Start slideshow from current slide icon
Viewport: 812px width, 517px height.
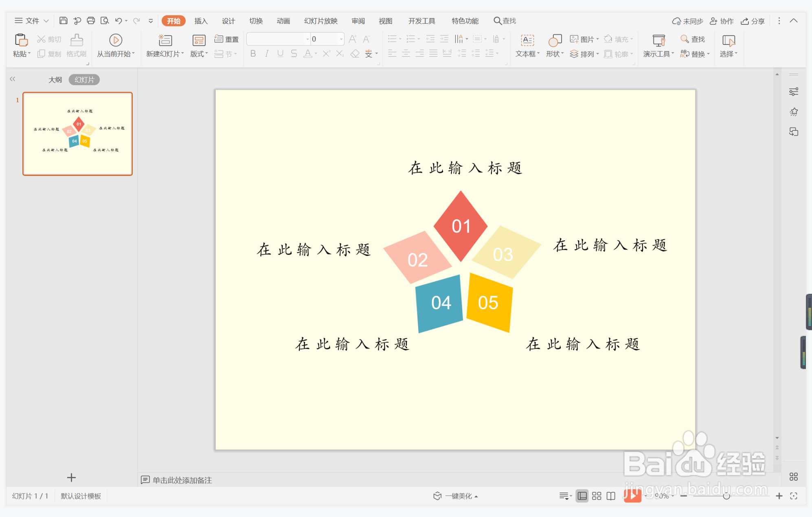(116, 40)
